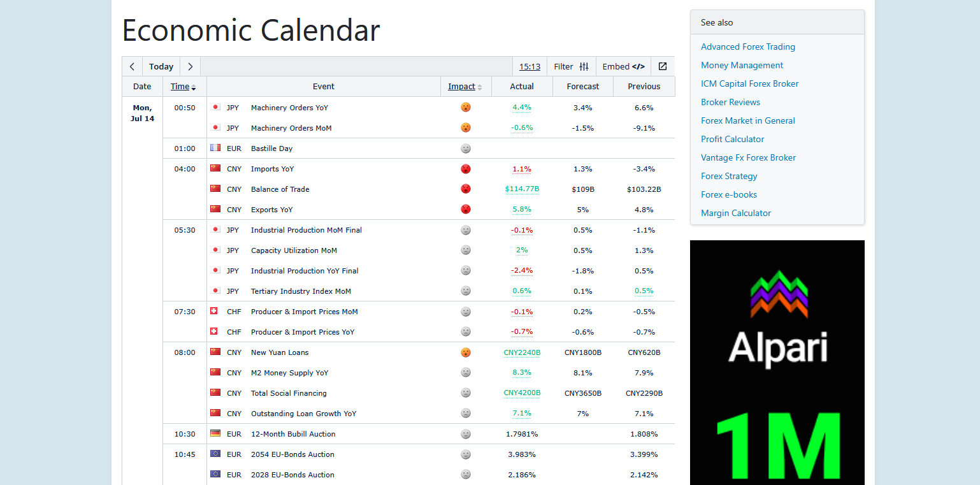Open Forex e-books link
Screen dimensions: 980x485
point(729,194)
